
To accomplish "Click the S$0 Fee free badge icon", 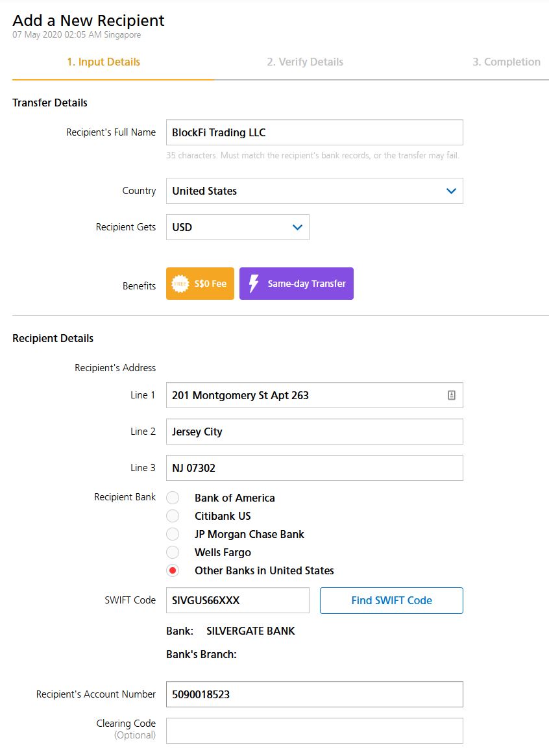I will tap(180, 284).
